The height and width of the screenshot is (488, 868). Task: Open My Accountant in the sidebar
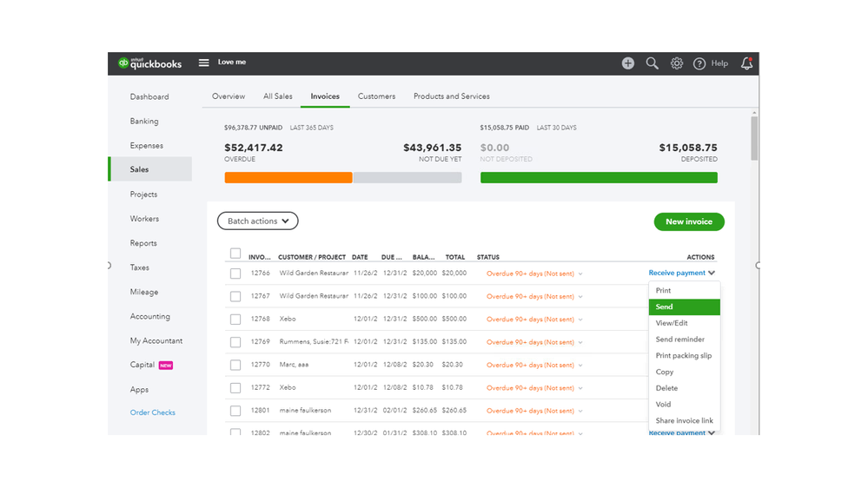(156, 341)
